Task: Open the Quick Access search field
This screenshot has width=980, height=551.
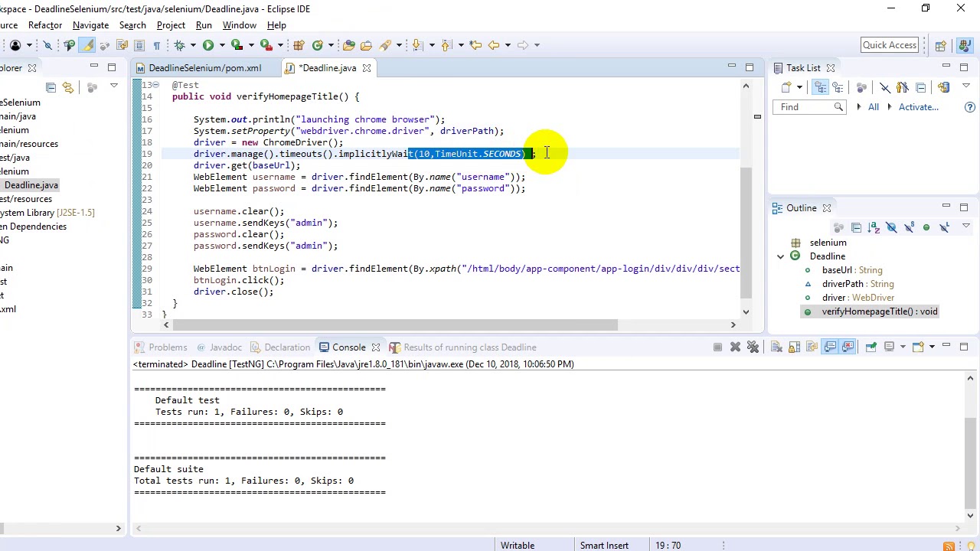Action: (890, 45)
